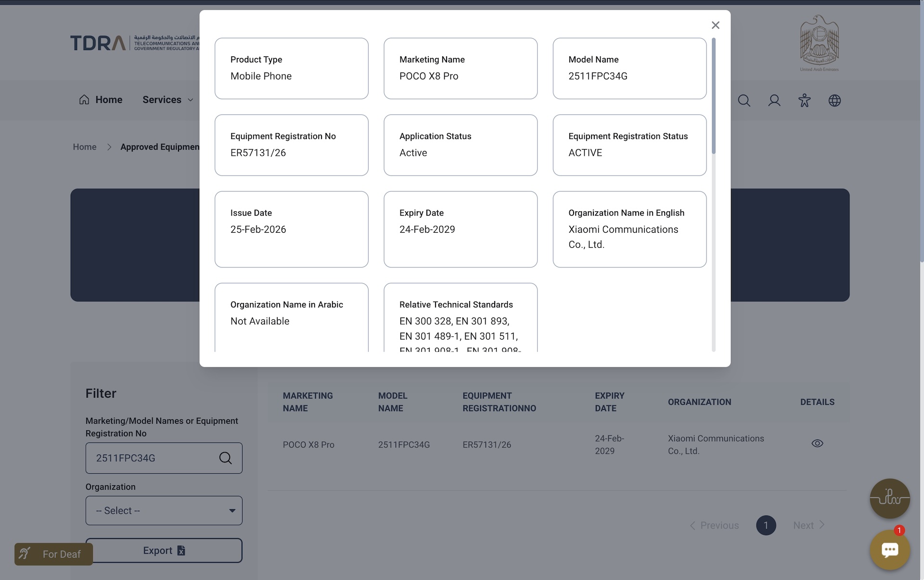Open the site search icon
This screenshot has width=924, height=580.
(x=744, y=100)
